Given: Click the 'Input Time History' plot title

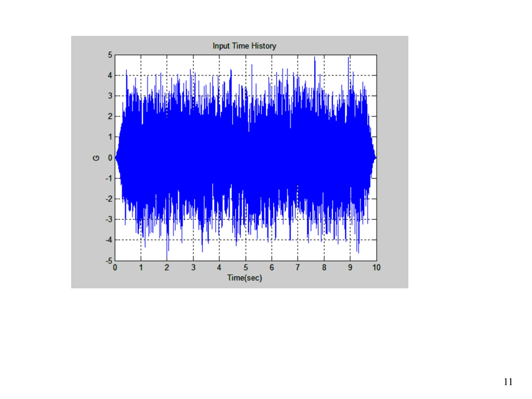Looking at the screenshot, I should pyautogui.click(x=244, y=46).
